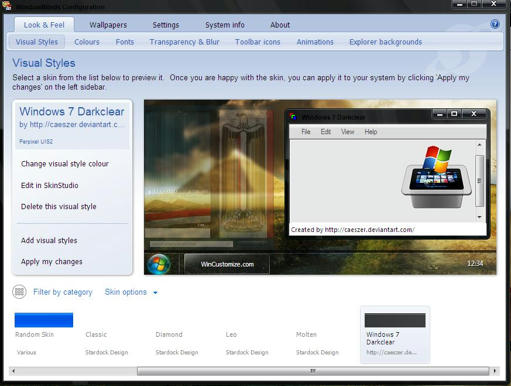Open Filter by category
Image resolution: width=511 pixels, height=386 pixels.
[63, 292]
